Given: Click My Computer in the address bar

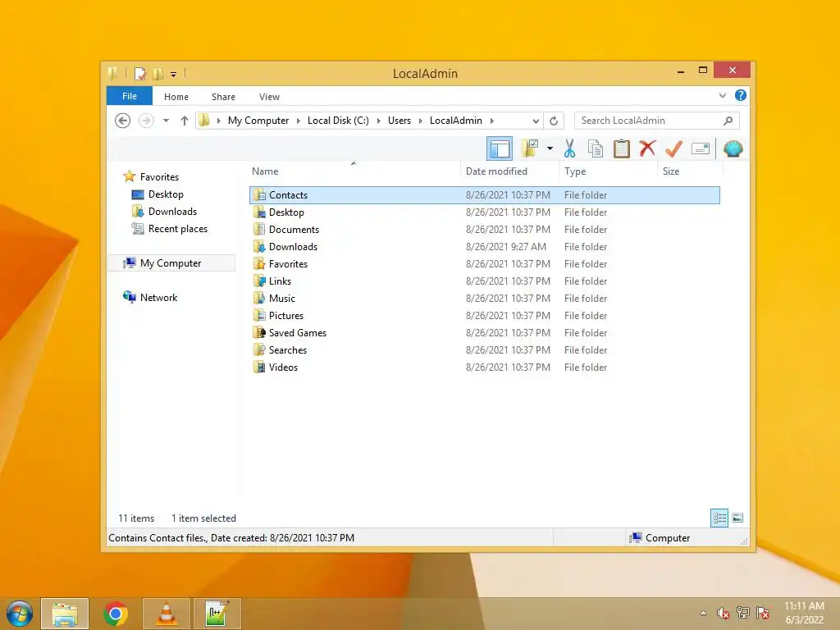Looking at the screenshot, I should click(x=258, y=121).
